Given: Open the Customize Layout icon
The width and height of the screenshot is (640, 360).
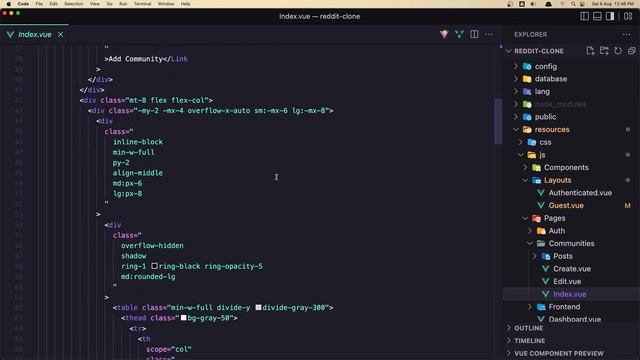Looking at the screenshot, I should click(x=628, y=16).
